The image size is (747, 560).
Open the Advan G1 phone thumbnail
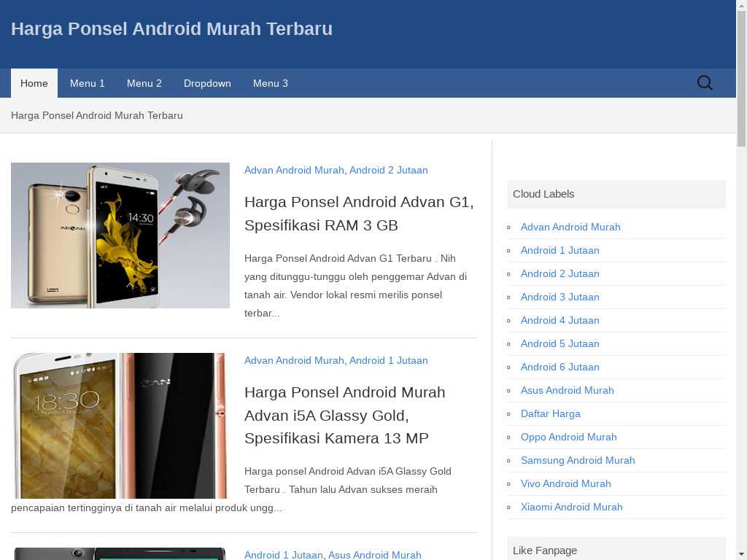[x=120, y=236]
